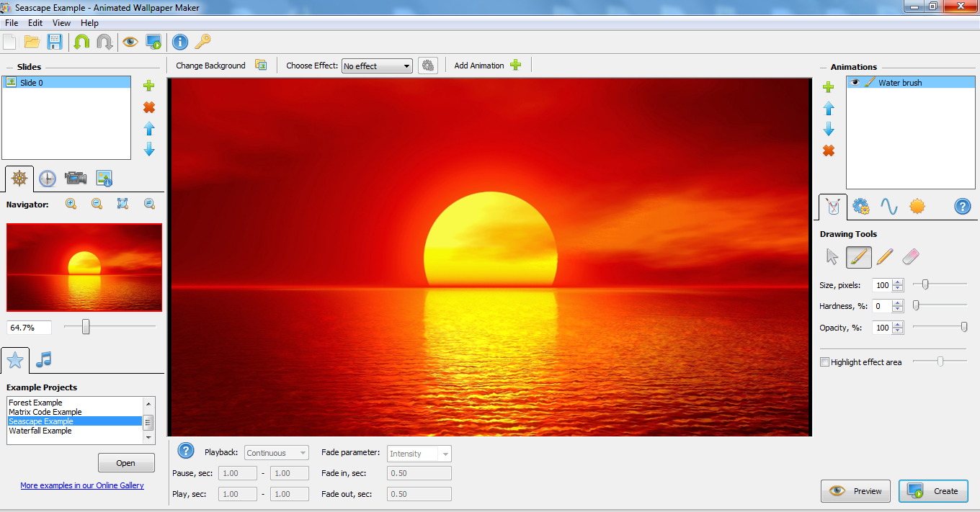Switch to the arrow selection tool

[x=832, y=256]
